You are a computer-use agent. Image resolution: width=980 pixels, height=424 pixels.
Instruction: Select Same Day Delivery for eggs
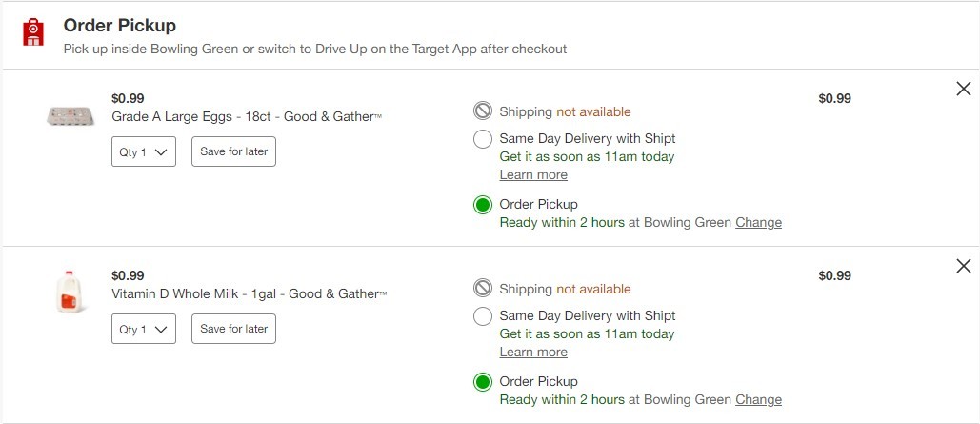483,139
